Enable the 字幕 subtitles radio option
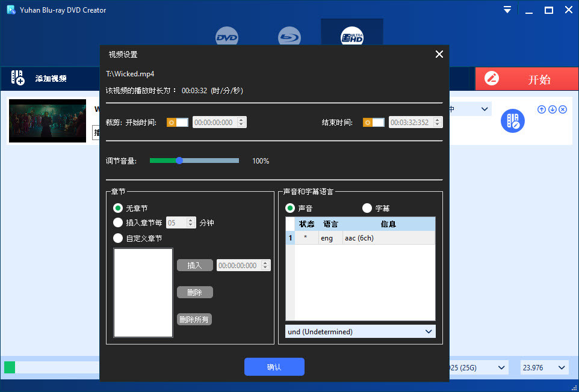 (367, 209)
